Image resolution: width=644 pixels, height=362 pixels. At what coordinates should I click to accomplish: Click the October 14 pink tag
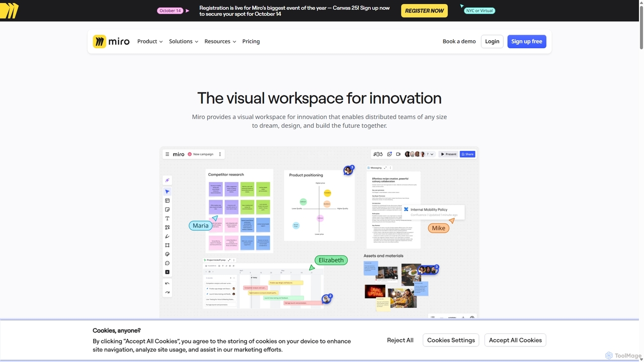point(170,11)
